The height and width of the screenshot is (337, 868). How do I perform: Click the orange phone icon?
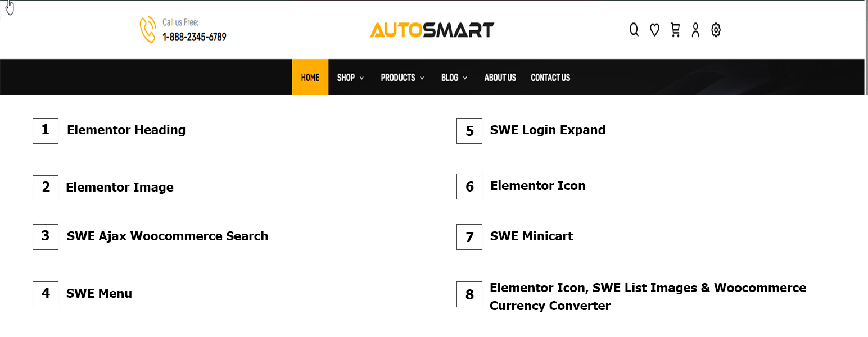click(x=147, y=30)
